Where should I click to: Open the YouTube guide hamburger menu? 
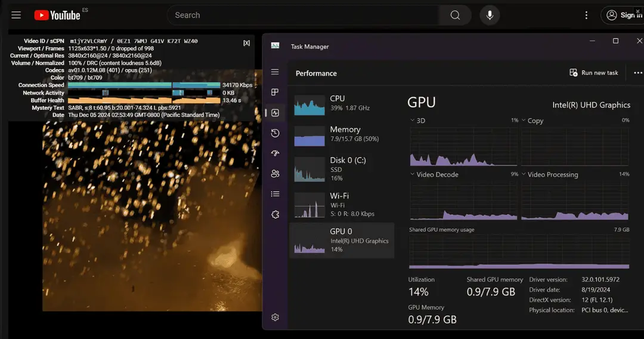(x=16, y=15)
